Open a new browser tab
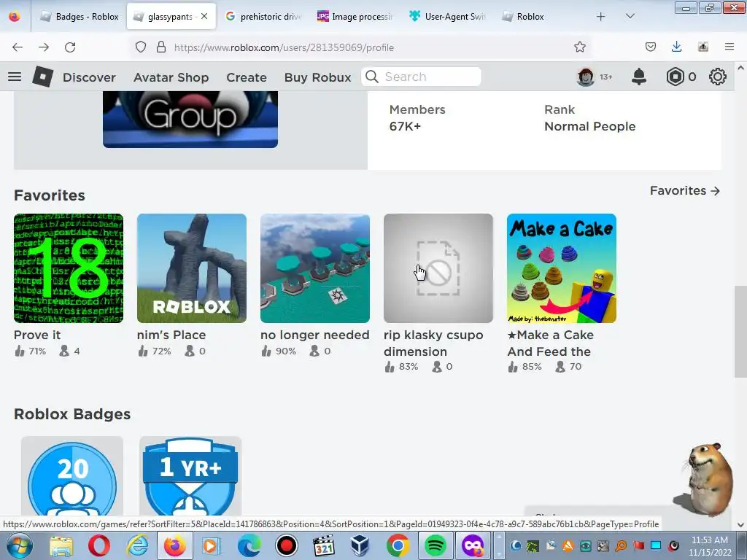 [601, 17]
